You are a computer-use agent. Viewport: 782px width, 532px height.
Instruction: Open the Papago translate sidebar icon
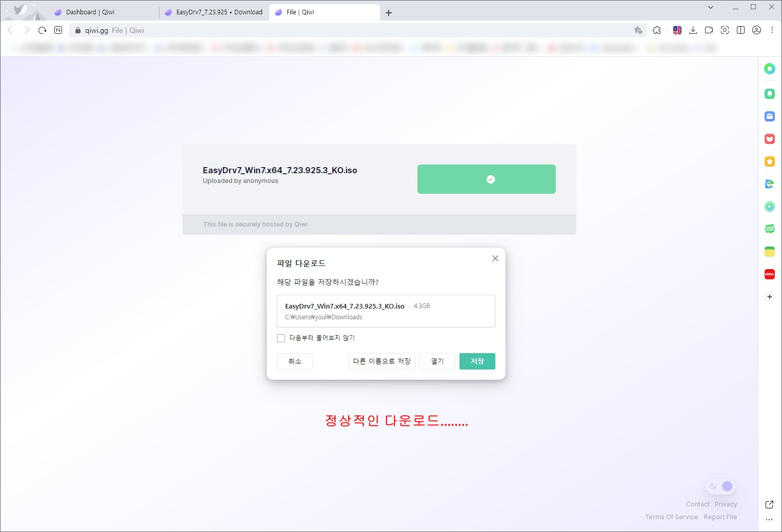[x=770, y=184]
